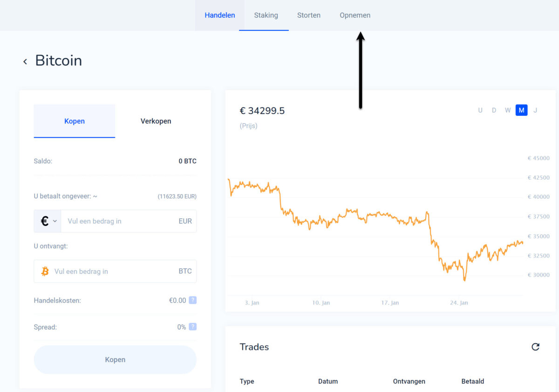The image size is (559, 392).
Task: Select the Kopen tab in the order panel
Action: point(75,121)
